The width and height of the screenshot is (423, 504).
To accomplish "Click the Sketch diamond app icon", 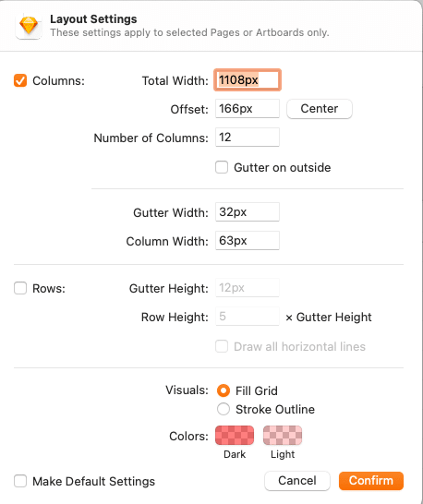I will (29, 26).
